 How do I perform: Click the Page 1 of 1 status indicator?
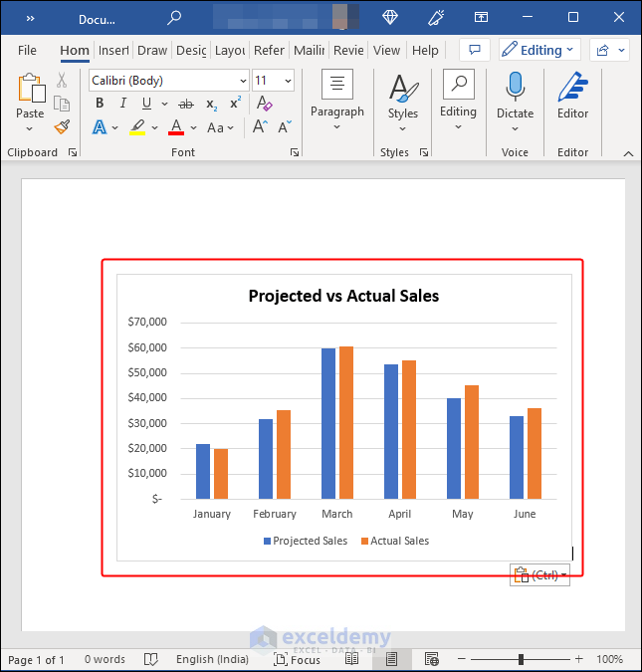tap(36, 660)
